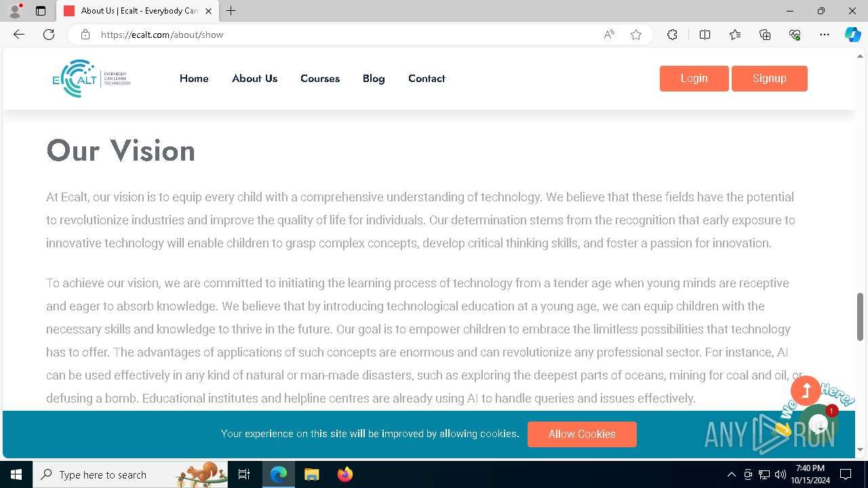Image resolution: width=868 pixels, height=488 pixels.
Task: Click the Login button
Action: (x=694, y=79)
